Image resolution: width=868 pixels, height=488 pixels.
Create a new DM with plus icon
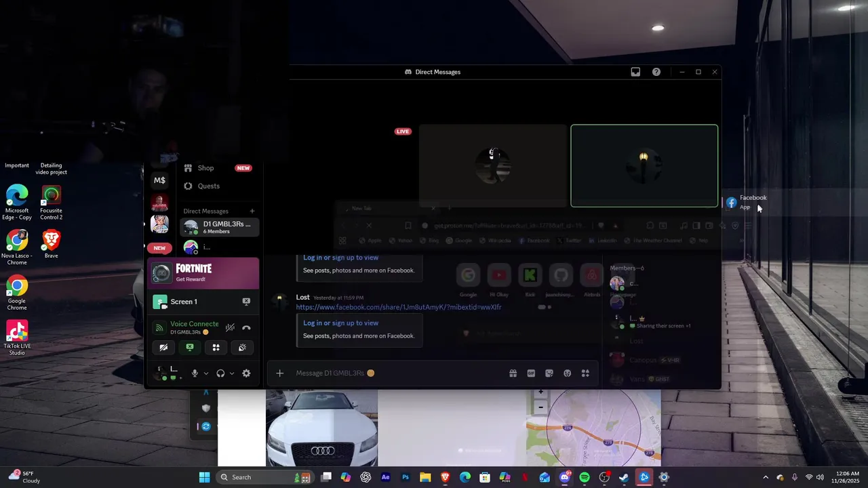[252, 211]
